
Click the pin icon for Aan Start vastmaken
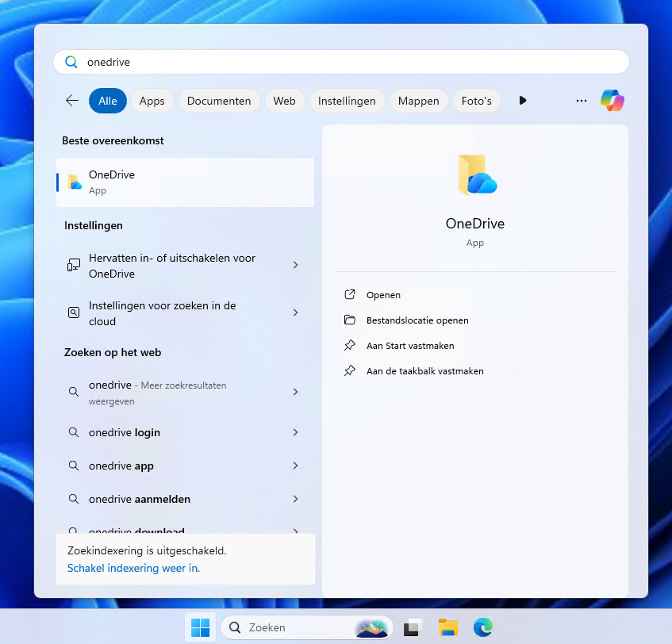pos(350,345)
